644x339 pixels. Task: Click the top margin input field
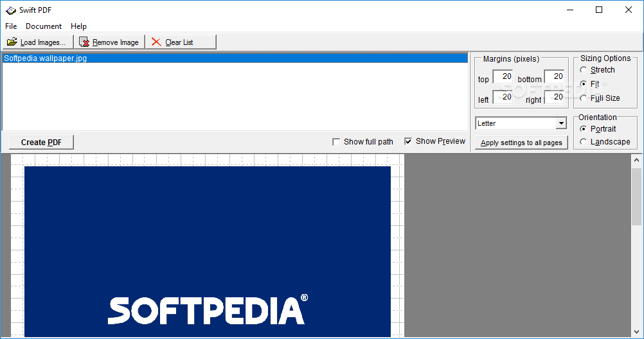[503, 76]
